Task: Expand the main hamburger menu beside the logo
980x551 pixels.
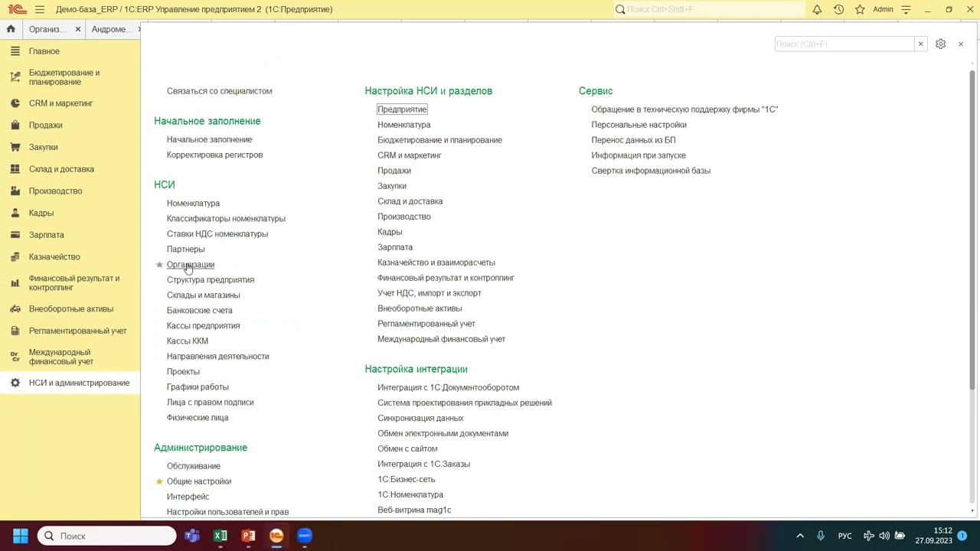Action: [39, 9]
